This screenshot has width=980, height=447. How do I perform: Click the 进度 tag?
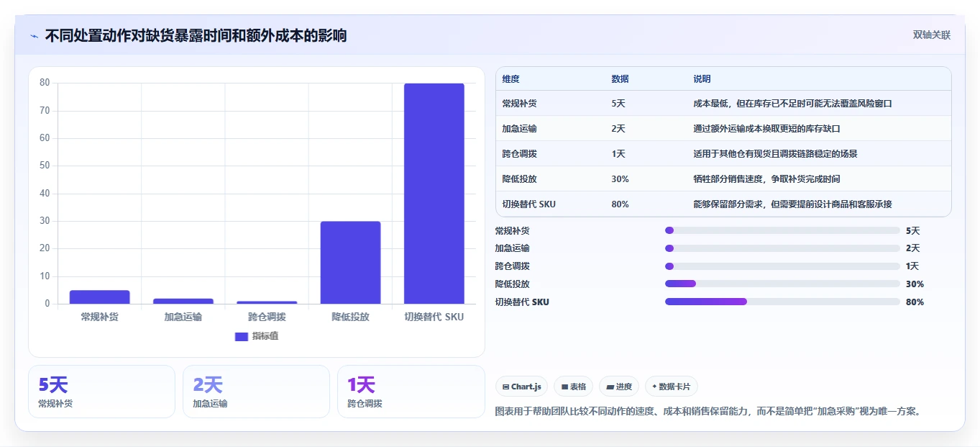coord(618,387)
